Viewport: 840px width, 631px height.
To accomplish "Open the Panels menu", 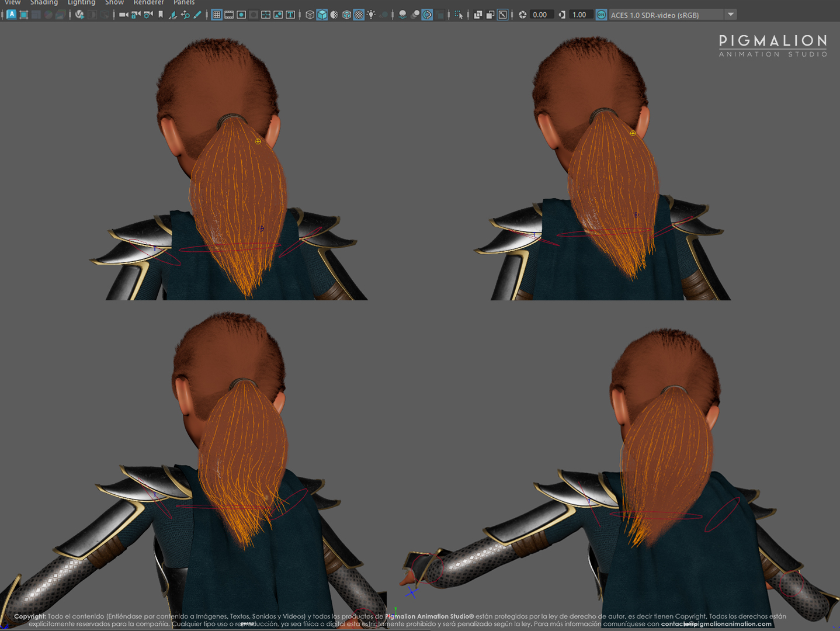I will point(184,3).
